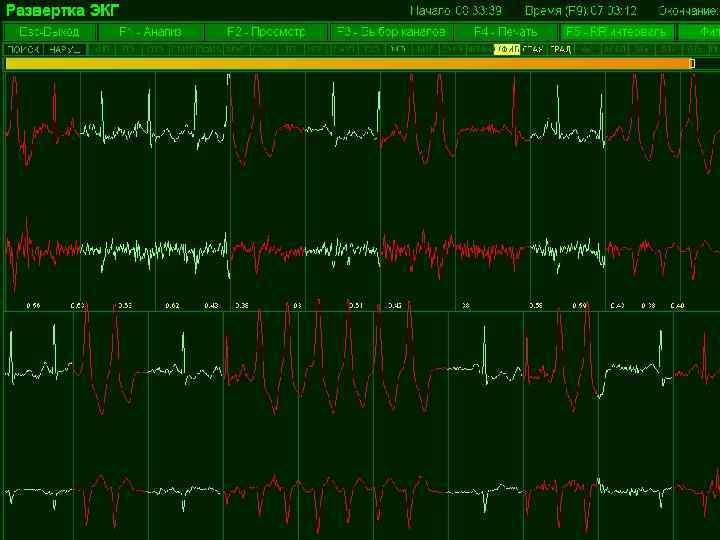The height and width of the screenshot is (540, 720).
Task: Click the orange recording timeline bar
Action: [x=347, y=63]
